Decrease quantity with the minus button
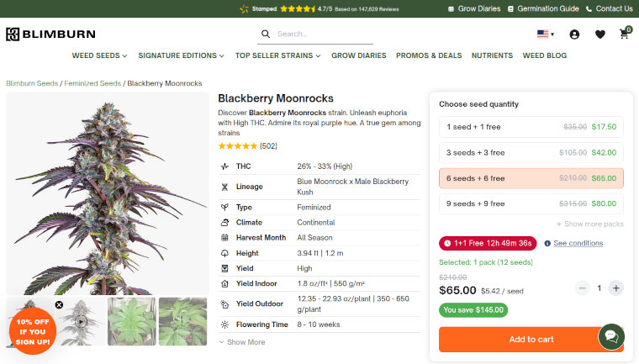This screenshot has height=364, width=639. (582, 288)
